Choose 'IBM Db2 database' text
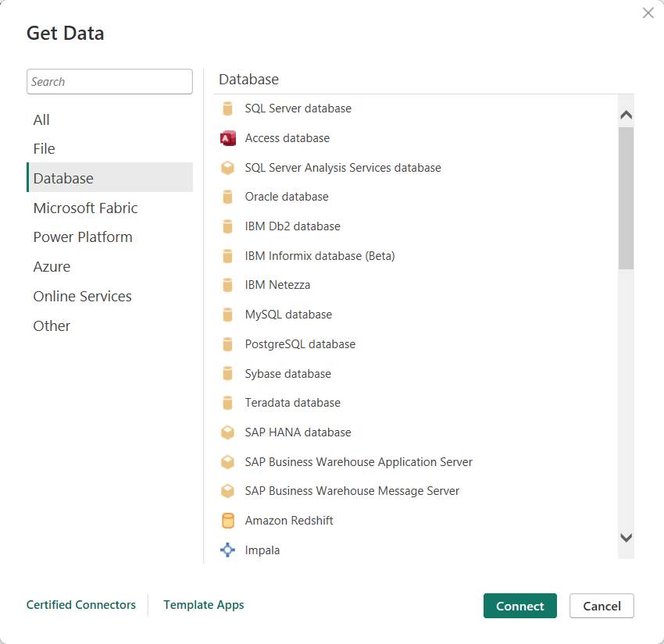The height and width of the screenshot is (644, 664). (x=293, y=226)
